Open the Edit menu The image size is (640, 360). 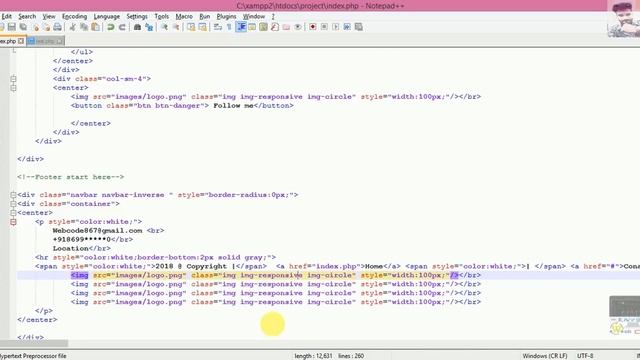coord(7,16)
